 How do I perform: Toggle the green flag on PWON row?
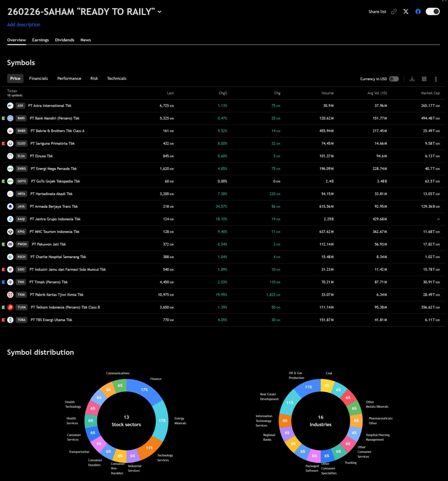[3, 244]
